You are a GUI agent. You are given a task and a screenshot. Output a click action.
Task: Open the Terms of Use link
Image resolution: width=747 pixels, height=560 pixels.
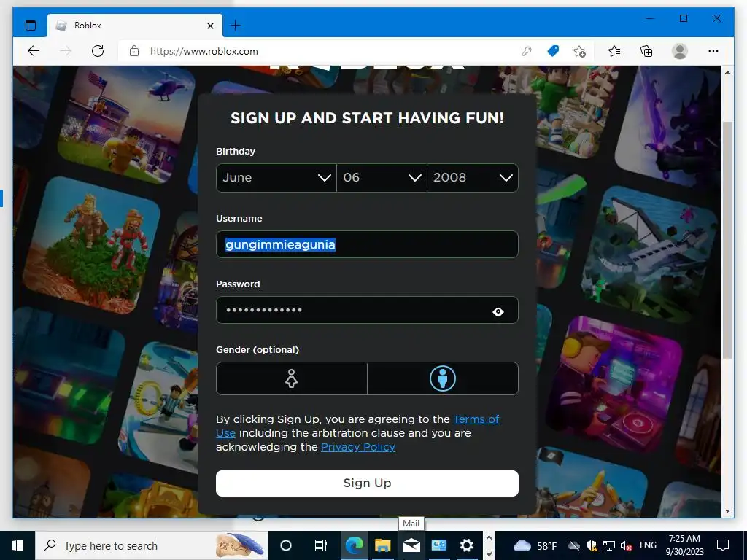pyautogui.click(x=476, y=419)
